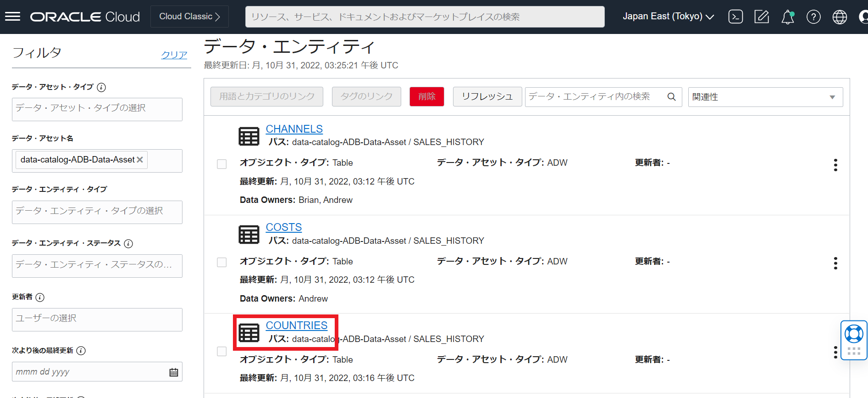Open the three-dot actions menu for CHANNELS
This screenshot has height=398, width=868.
pyautogui.click(x=835, y=165)
